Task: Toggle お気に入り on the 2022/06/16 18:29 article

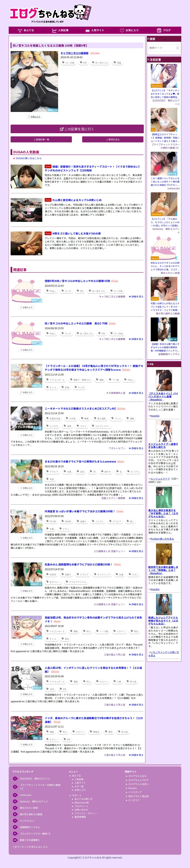Action: 26,488
